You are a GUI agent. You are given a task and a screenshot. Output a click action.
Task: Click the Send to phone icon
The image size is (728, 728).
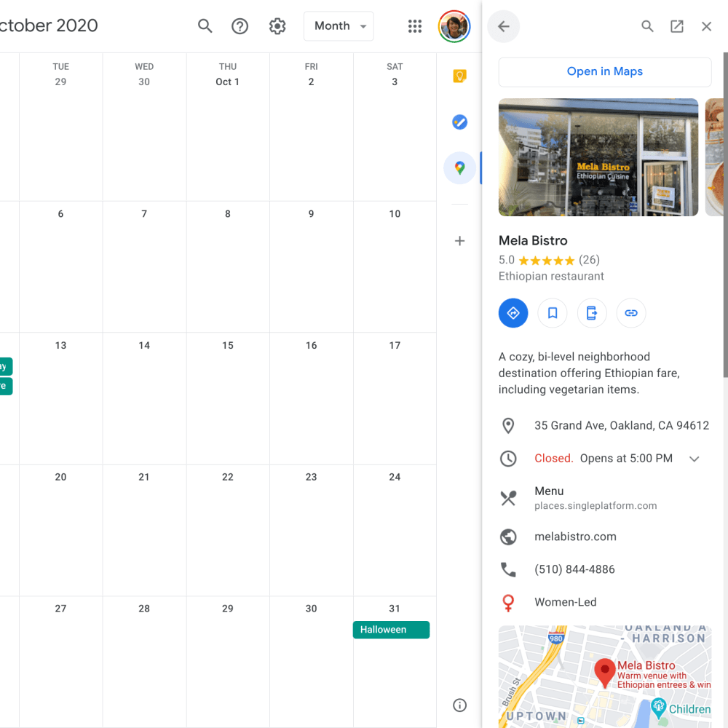pos(592,313)
